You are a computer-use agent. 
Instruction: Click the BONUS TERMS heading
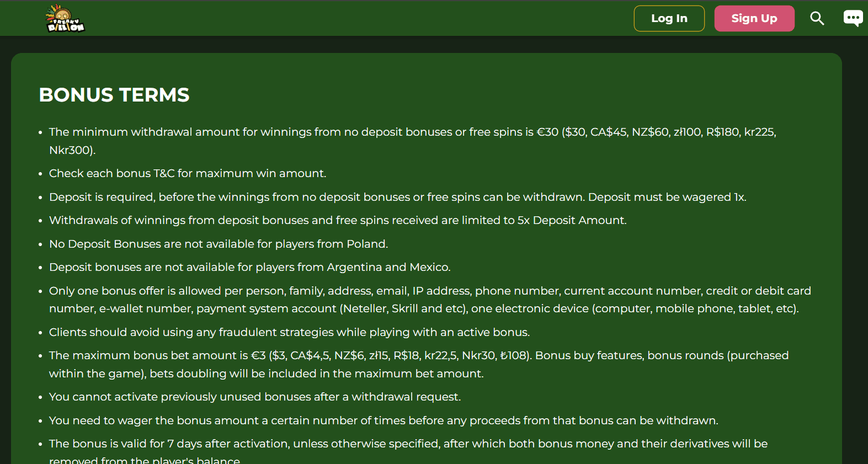114,95
